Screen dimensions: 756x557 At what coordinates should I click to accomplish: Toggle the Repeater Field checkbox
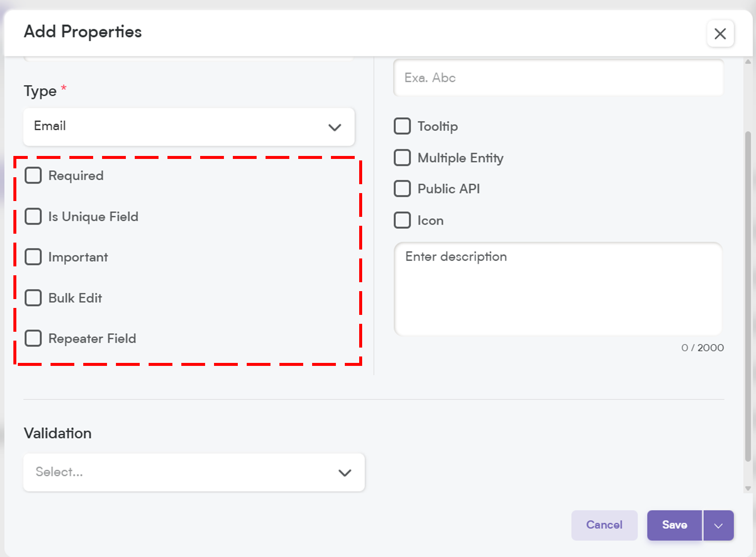tap(33, 338)
